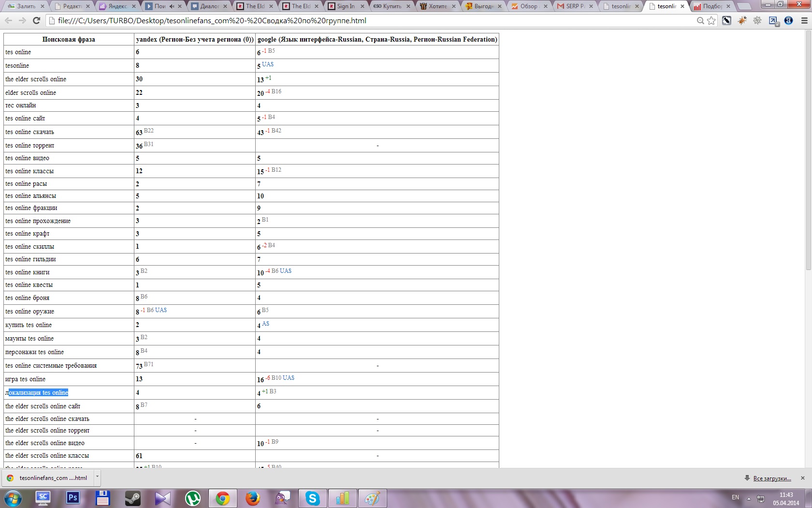Click the google column header
812x508 pixels.
coord(377,40)
